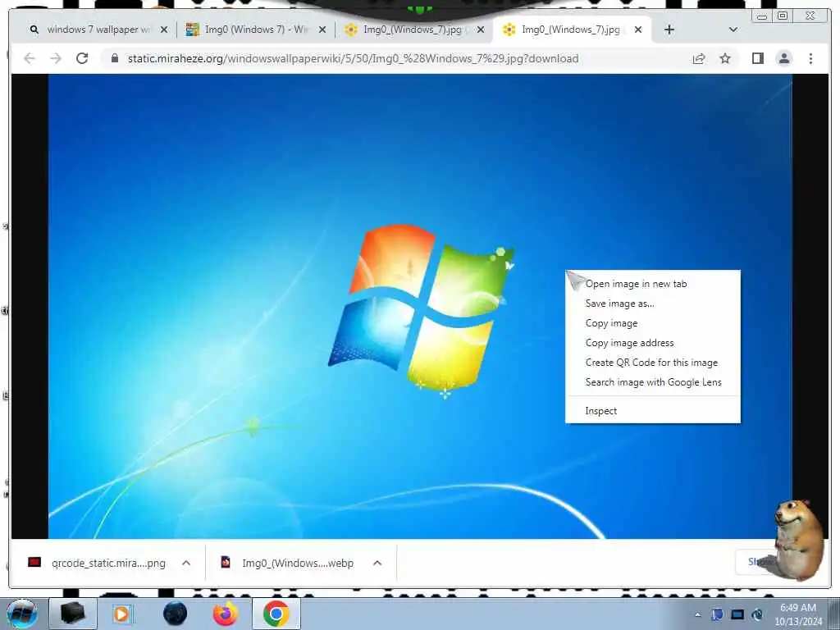Open the profile avatar menu
The image size is (840, 630).
click(x=784, y=58)
